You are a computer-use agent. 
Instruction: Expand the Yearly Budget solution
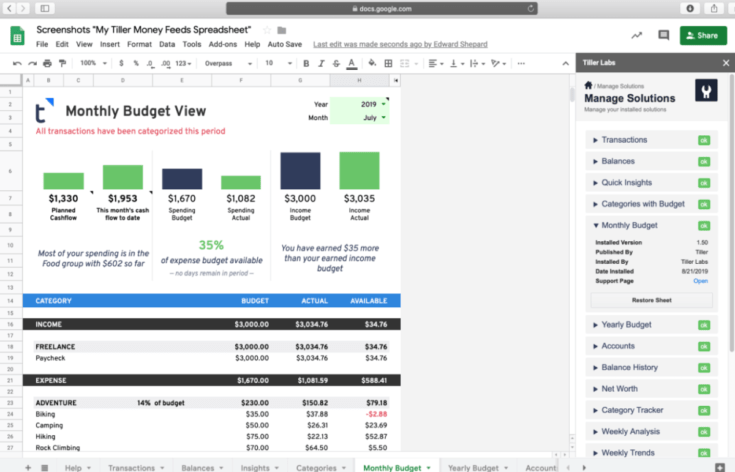click(x=652, y=325)
